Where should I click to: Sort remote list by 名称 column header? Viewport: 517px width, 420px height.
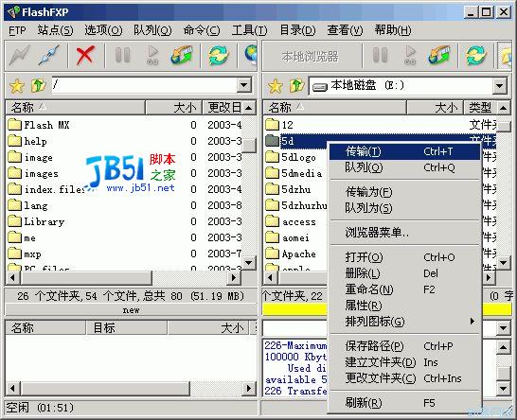coord(76,108)
